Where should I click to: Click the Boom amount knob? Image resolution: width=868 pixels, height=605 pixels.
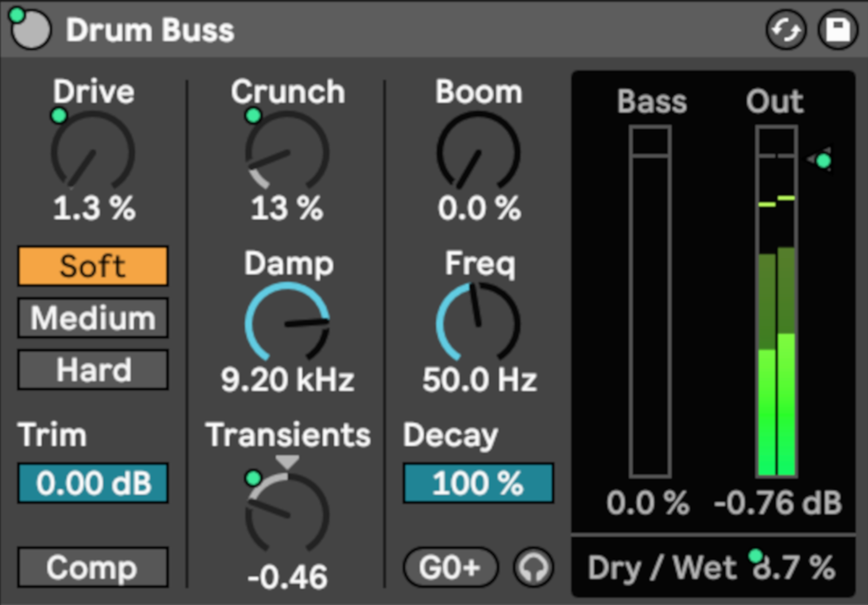479,153
